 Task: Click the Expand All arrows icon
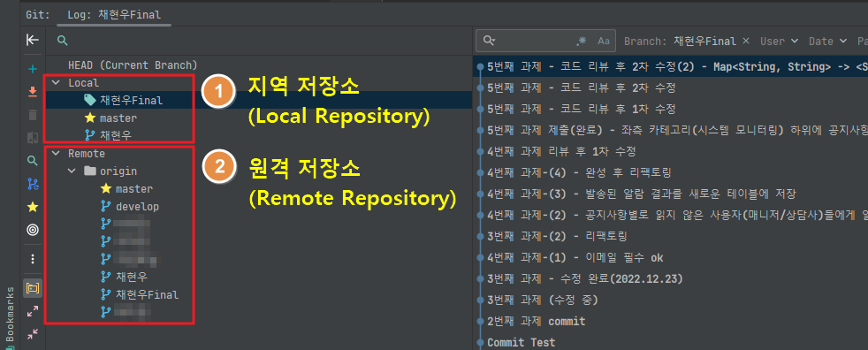(x=33, y=311)
